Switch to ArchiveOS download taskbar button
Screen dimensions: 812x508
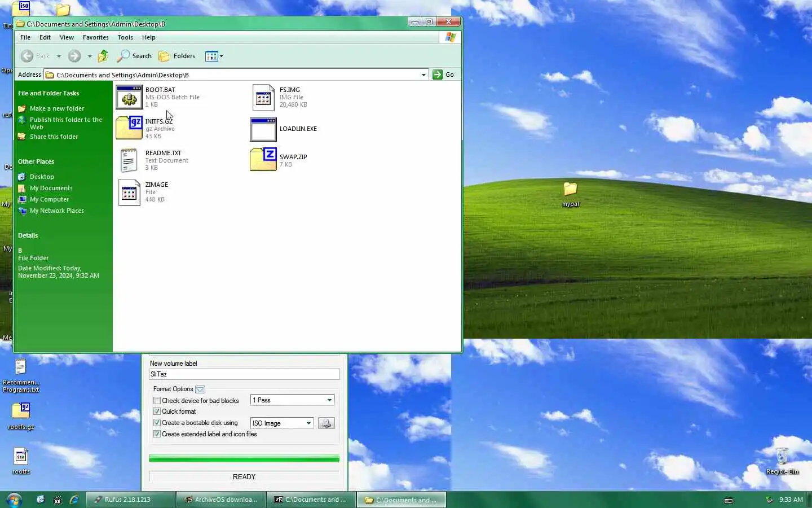[x=221, y=500]
